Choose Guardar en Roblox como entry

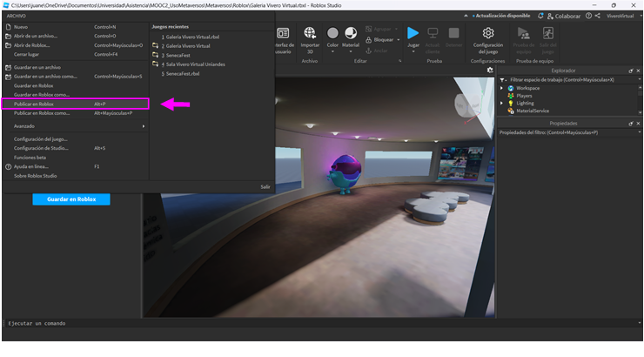[76, 95]
